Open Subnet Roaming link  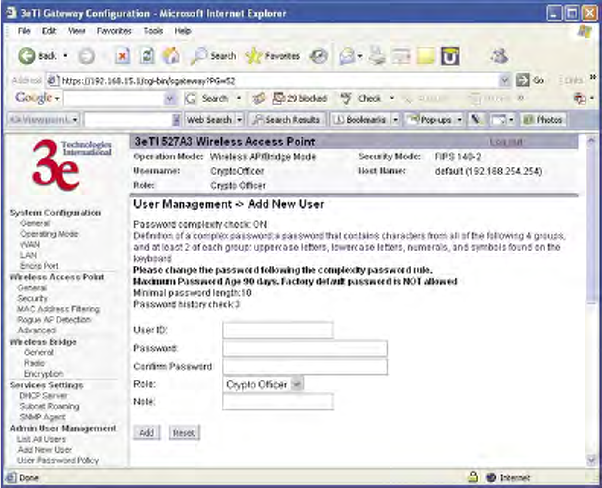click(49, 406)
